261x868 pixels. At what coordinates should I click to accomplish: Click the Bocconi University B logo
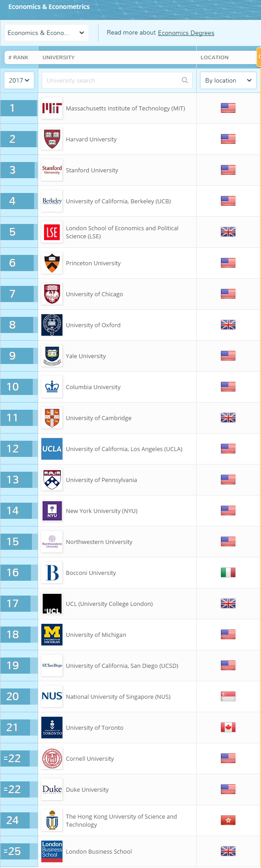(x=52, y=573)
